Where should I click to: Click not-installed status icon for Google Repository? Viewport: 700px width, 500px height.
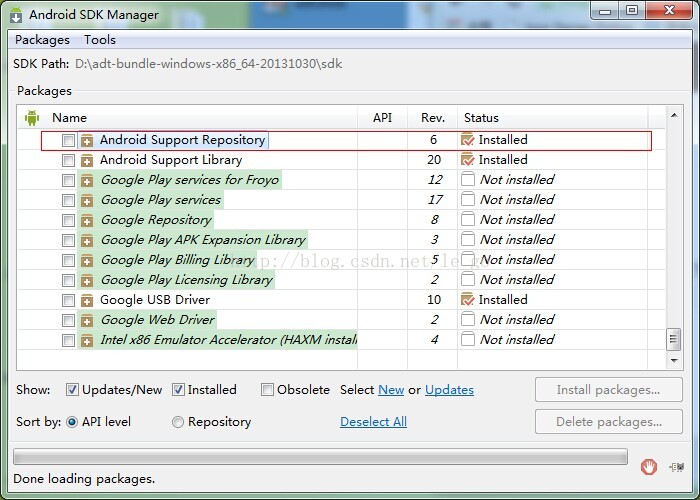[x=467, y=219]
